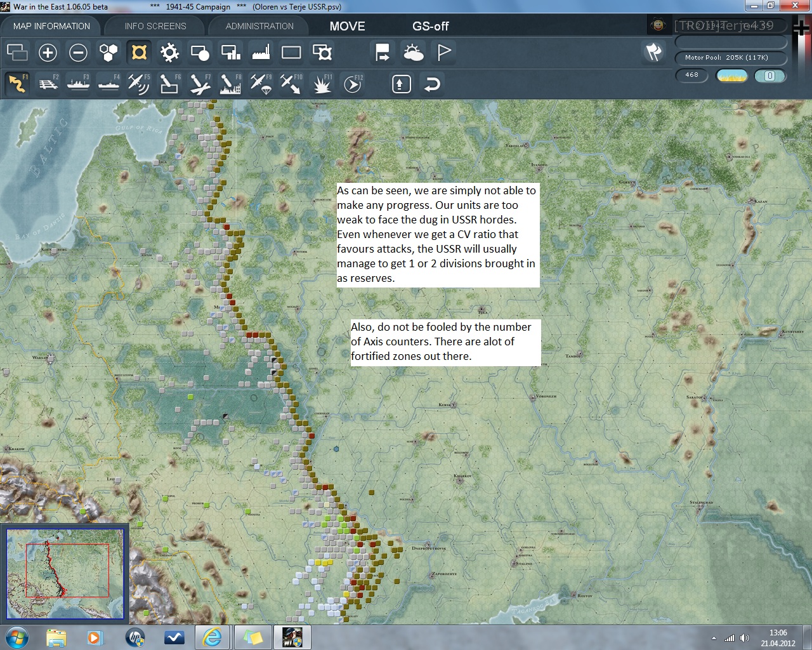Viewport: 812px width, 650px height.
Task: Open the blue checkmark app in taskbar
Action: (x=174, y=637)
